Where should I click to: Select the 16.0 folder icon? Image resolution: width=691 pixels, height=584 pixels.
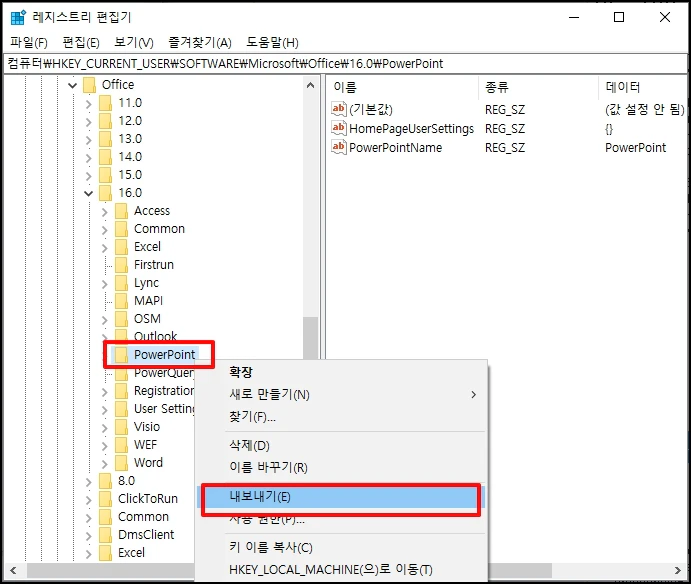coord(105,193)
